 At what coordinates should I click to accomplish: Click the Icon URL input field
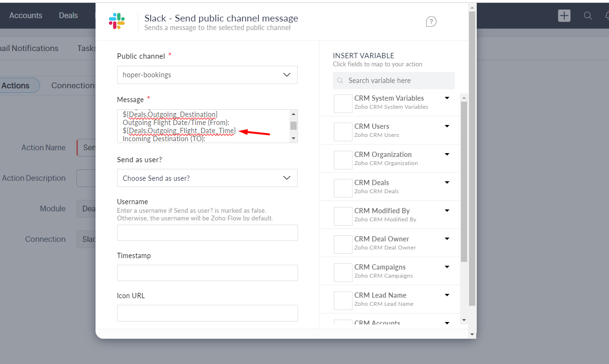(x=207, y=313)
